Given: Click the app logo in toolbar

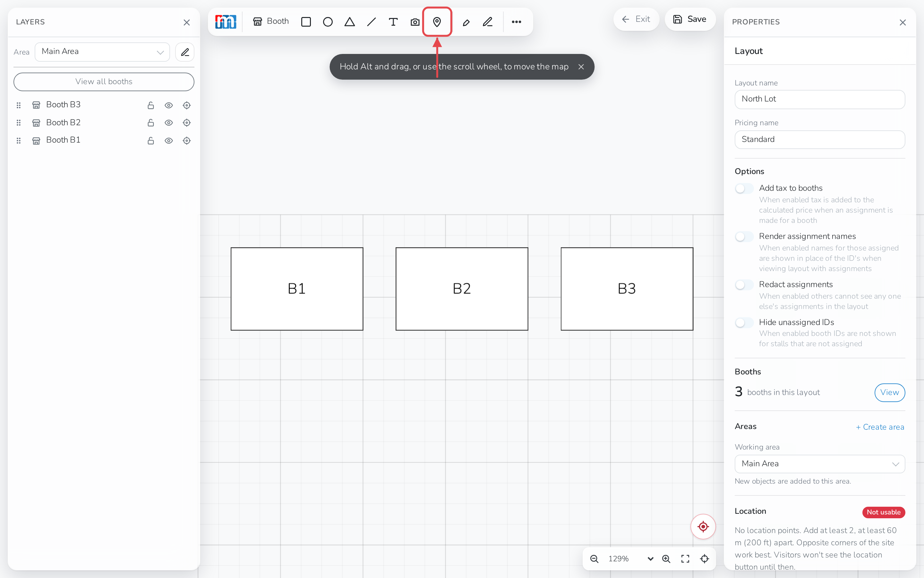Looking at the screenshot, I should click(x=226, y=22).
